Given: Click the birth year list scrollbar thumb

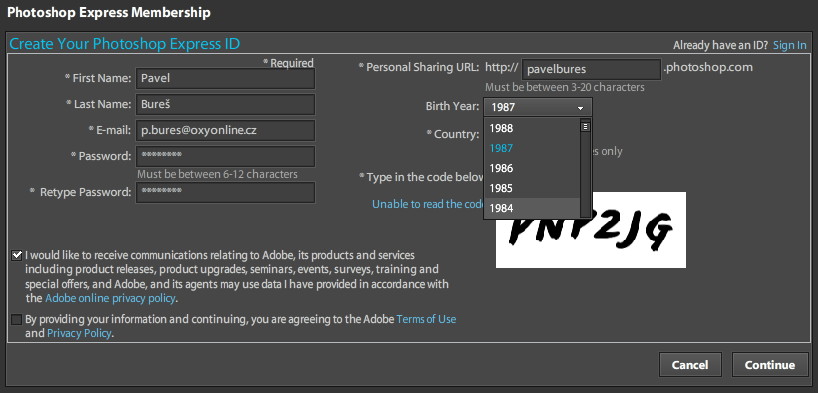Looking at the screenshot, I should tap(585, 126).
